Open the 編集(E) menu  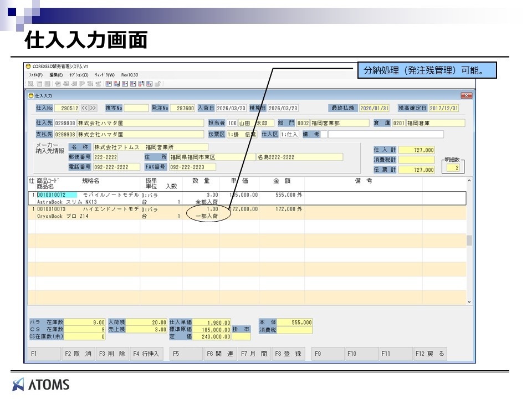coord(56,75)
